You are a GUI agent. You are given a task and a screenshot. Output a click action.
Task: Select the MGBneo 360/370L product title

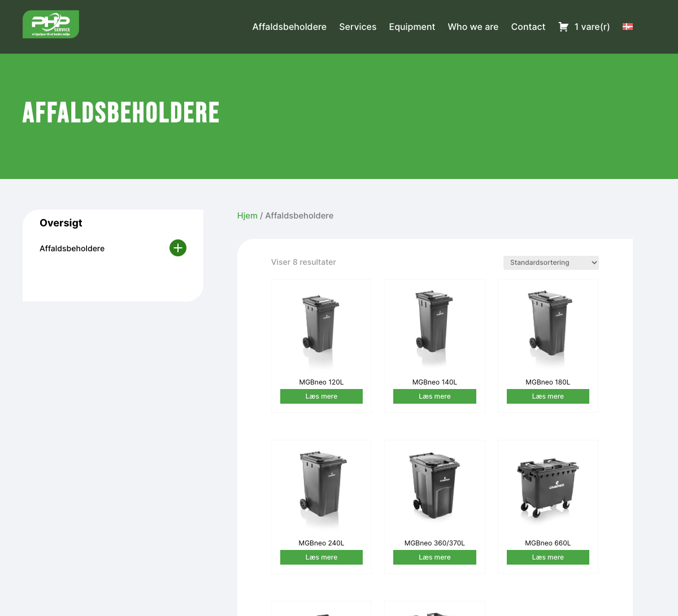[x=434, y=543]
